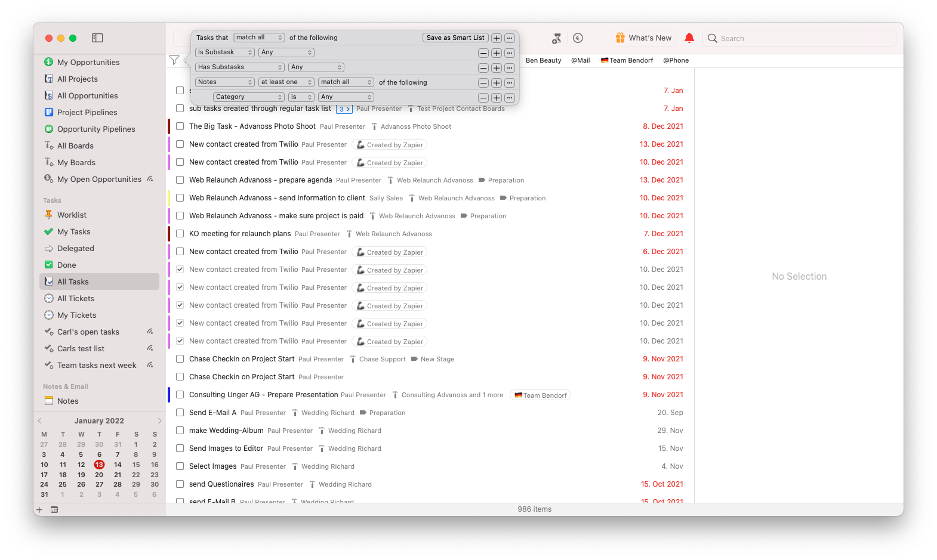Click the add plus button at sidebar bottom
This screenshot has height=560, width=937.
click(39, 510)
